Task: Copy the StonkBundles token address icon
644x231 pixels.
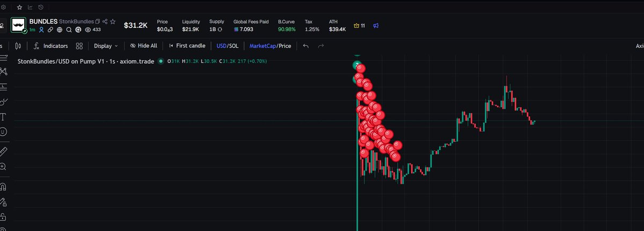Action: (98, 21)
